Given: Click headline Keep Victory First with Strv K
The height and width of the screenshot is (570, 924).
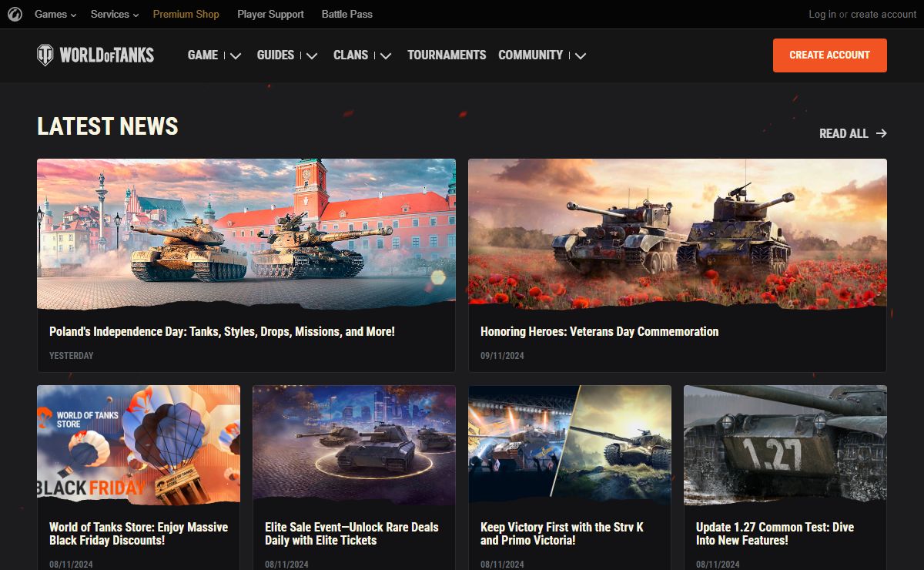Looking at the screenshot, I should click(x=562, y=534).
